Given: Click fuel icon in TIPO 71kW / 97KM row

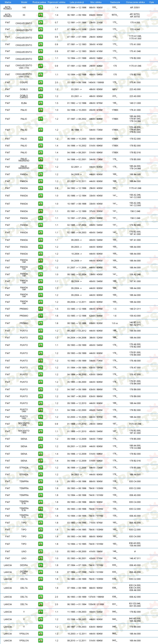Looking at the screenshot, I should (40, 523).
